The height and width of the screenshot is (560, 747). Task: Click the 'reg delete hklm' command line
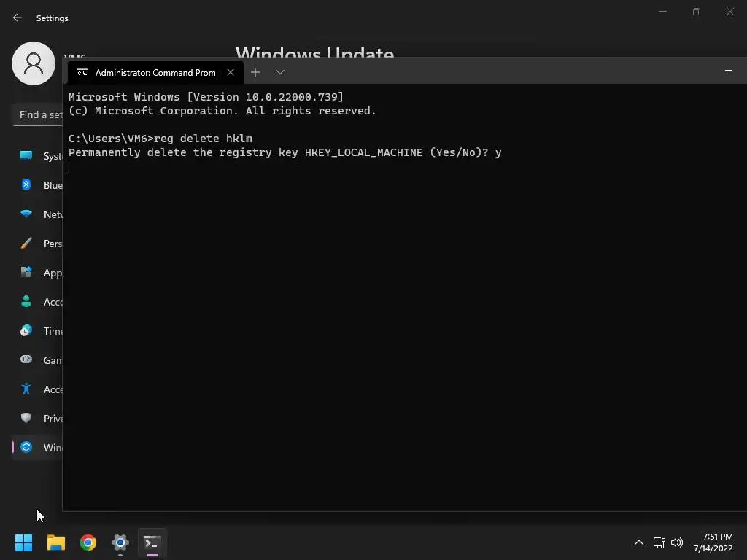(x=160, y=139)
